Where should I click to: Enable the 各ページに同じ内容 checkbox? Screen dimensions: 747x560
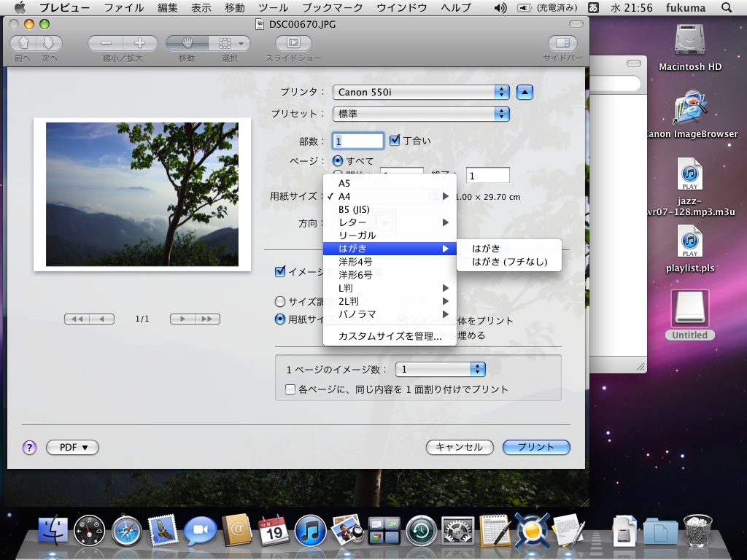click(x=290, y=389)
